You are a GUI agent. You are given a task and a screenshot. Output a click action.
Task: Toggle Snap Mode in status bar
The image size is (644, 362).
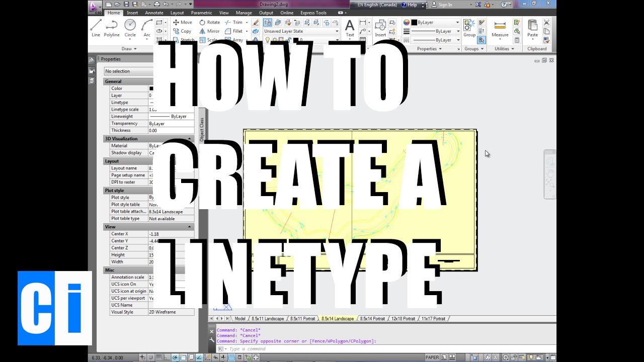click(x=152, y=357)
